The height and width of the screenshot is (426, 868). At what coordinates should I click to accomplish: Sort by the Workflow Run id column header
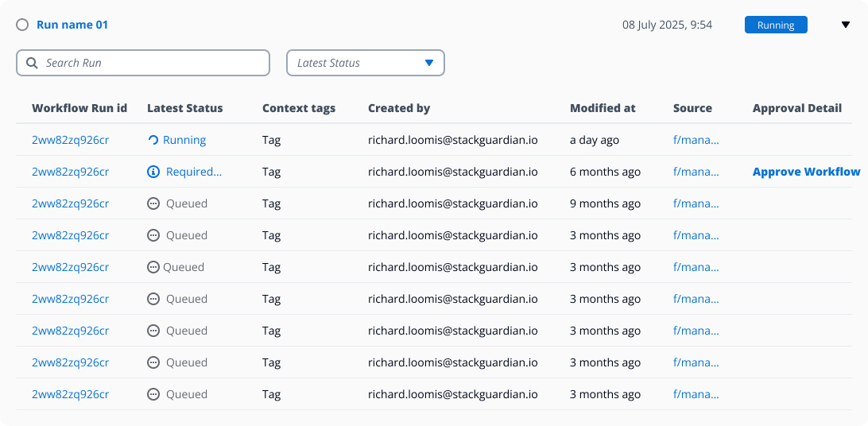point(79,108)
